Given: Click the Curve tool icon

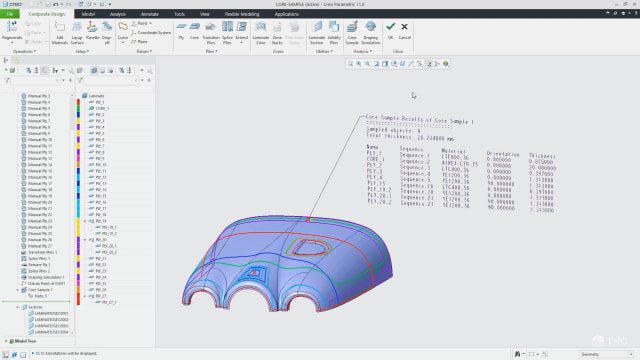Looking at the screenshot, I should tap(123, 27).
